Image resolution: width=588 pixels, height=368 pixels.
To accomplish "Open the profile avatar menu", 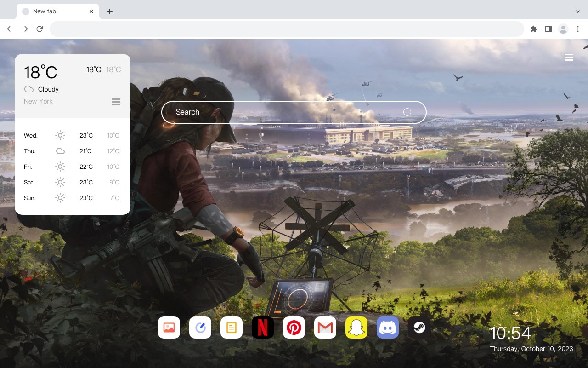I will 563,29.
